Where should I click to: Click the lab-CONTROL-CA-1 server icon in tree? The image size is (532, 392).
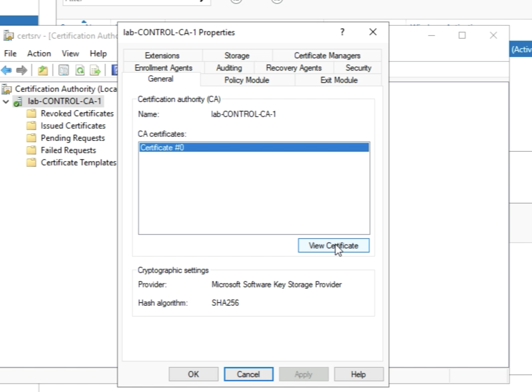18,101
